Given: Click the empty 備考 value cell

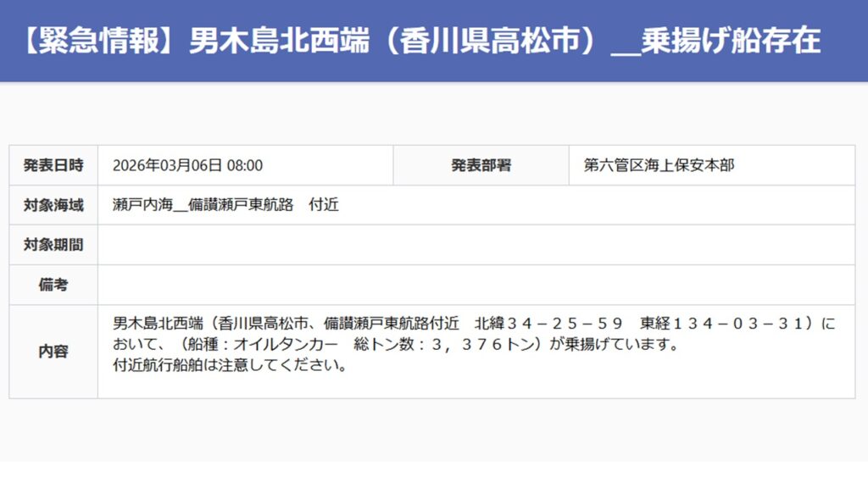Looking at the screenshot, I should coord(475,285).
